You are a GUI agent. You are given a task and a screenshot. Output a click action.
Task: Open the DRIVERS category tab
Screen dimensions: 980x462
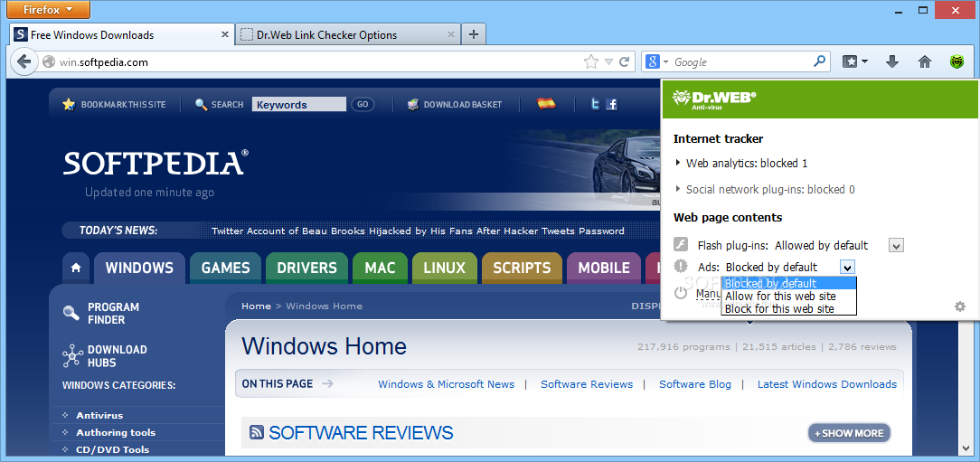coord(306,269)
